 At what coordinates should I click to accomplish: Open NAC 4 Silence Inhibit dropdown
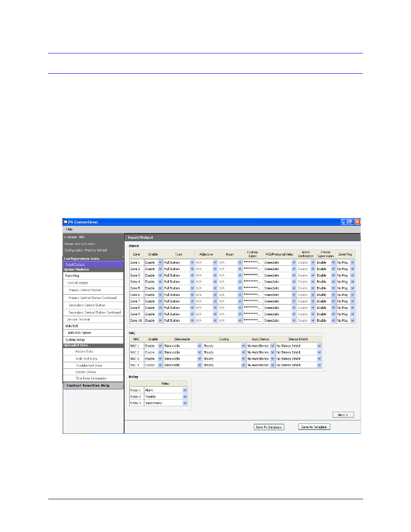tap(319, 365)
